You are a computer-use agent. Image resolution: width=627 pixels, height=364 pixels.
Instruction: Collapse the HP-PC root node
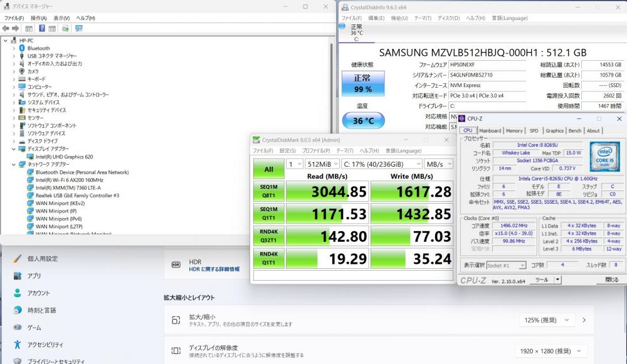click(x=6, y=41)
